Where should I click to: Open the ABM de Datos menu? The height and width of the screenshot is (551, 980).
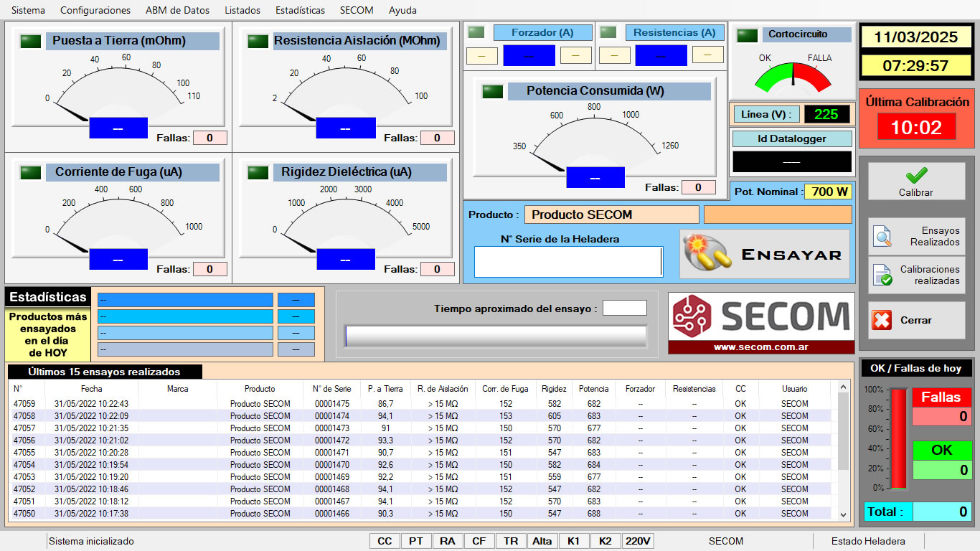click(177, 10)
